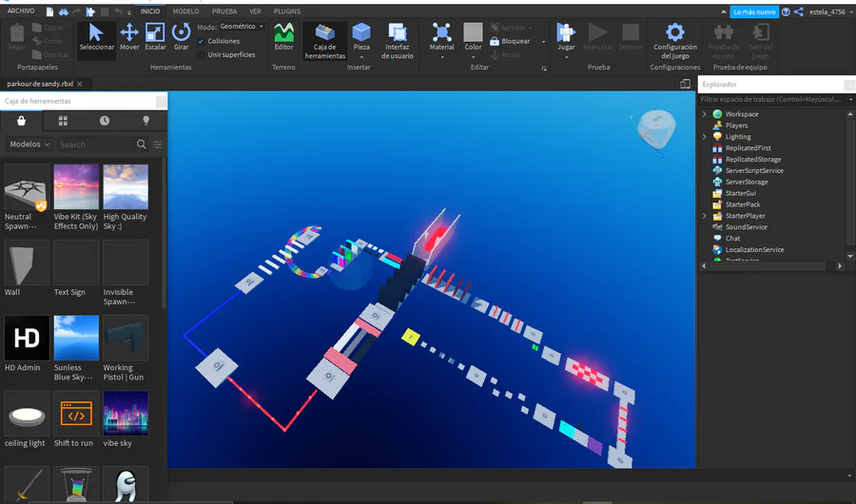856x504 pixels.
Task: Click the viewport orientation cube gizmo
Action: point(656,129)
